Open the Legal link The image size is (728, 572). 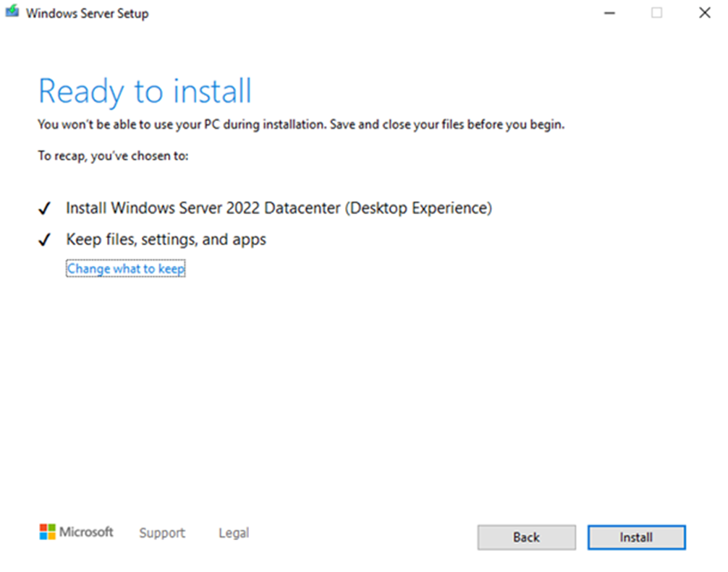(234, 533)
